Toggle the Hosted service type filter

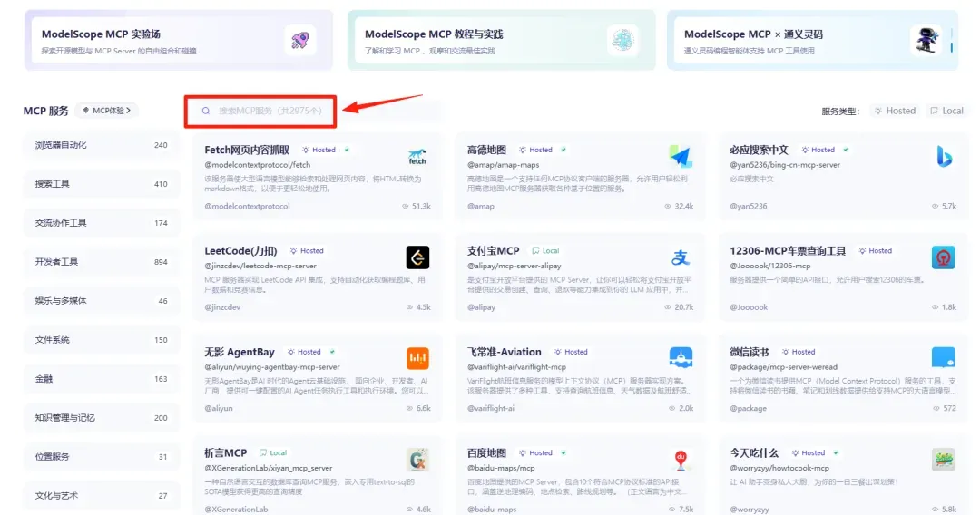pos(895,111)
